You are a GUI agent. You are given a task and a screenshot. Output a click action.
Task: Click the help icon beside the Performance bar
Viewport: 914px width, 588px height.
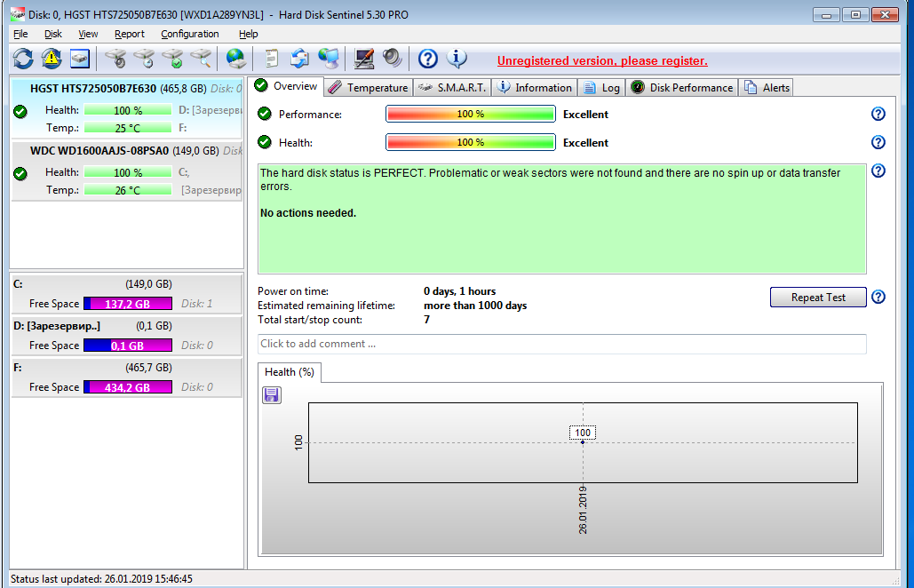coord(878,115)
